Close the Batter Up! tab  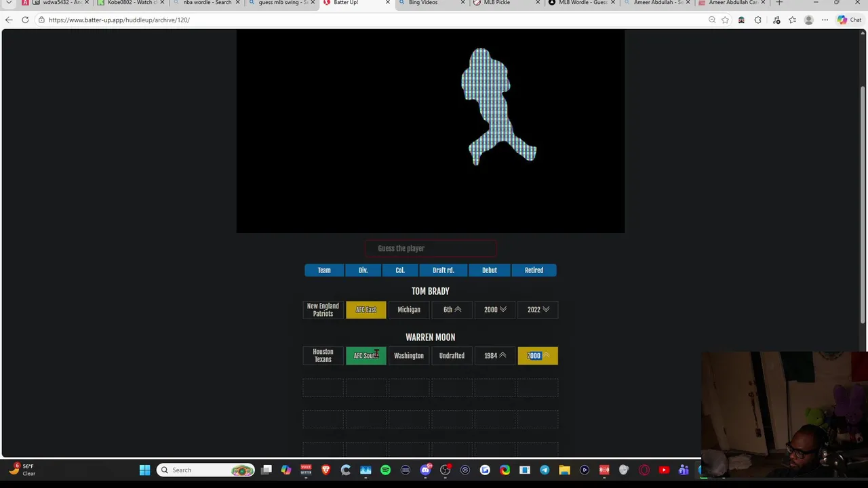coord(388,3)
